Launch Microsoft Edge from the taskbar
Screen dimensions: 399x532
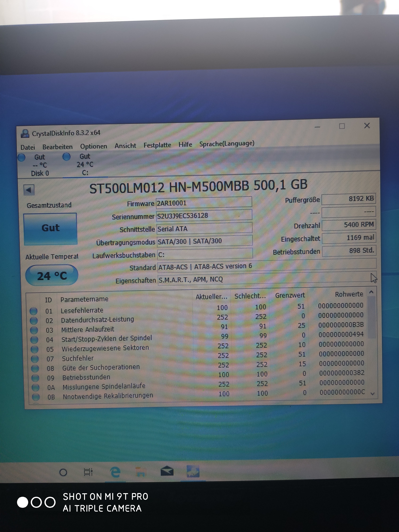click(115, 472)
